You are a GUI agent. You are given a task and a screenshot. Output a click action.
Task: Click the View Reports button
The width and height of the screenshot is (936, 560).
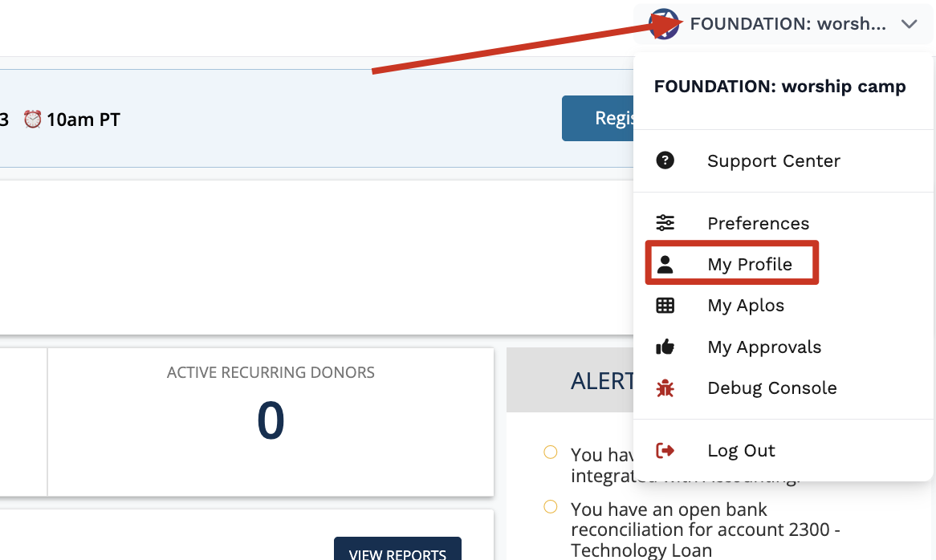click(397, 552)
